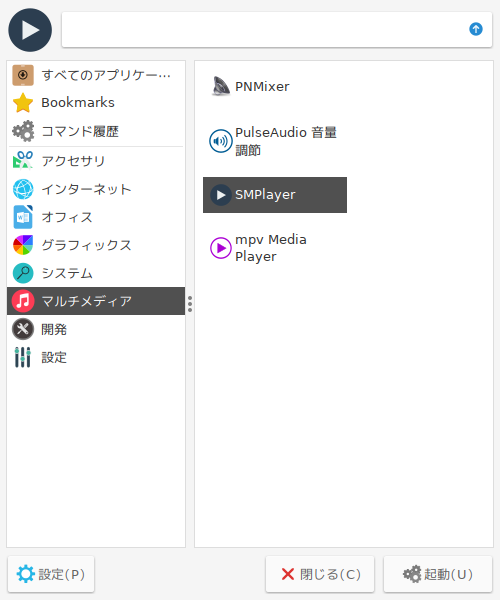Launch mpv Media Player
The height and width of the screenshot is (600, 500).
(x=275, y=248)
